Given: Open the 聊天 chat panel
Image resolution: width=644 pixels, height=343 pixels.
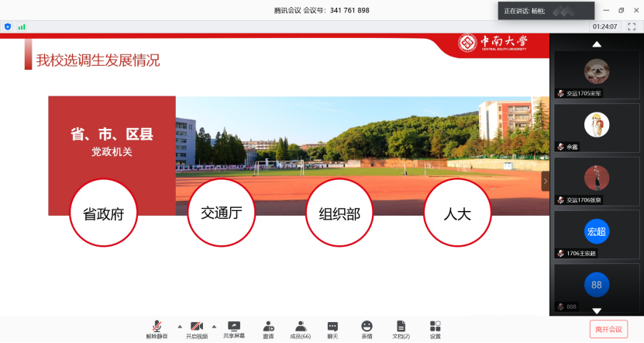Looking at the screenshot, I should click(x=332, y=328).
